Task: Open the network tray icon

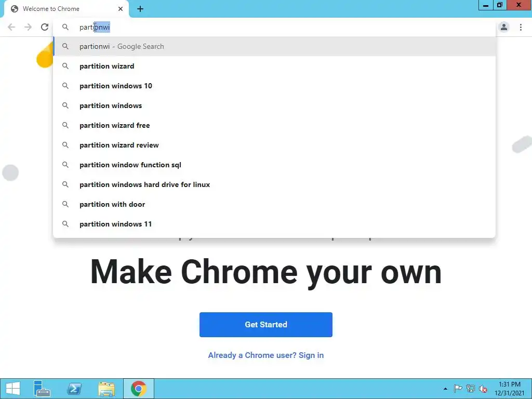Action: point(470,389)
